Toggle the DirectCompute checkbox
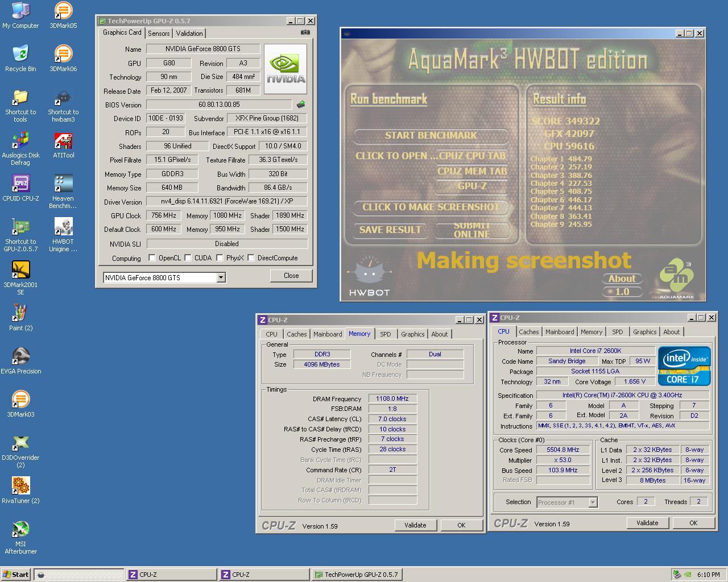This screenshot has height=582, width=728. 251,258
